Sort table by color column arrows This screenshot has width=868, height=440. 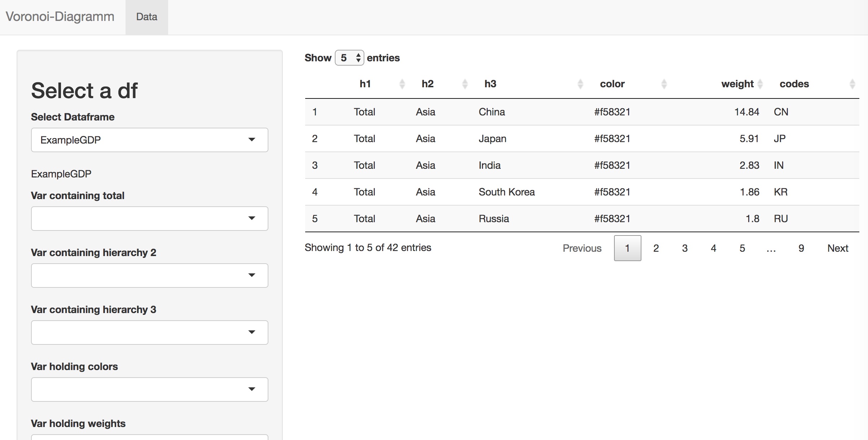[x=664, y=84]
